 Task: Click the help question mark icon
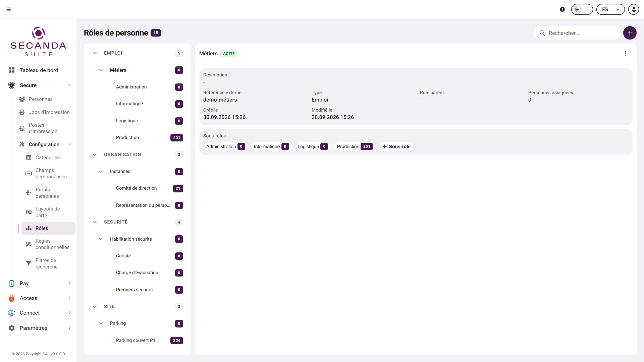(x=562, y=9)
